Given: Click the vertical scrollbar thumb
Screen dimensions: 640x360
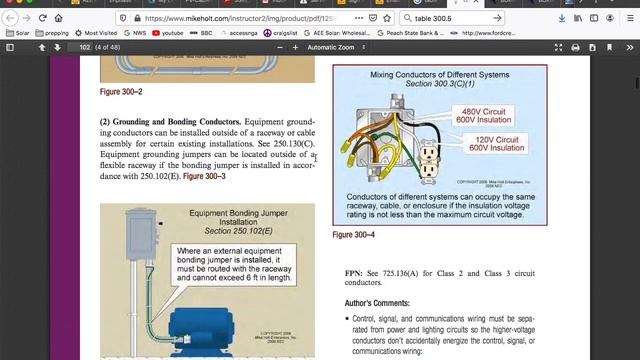Looking at the screenshot, I should tap(637, 82).
